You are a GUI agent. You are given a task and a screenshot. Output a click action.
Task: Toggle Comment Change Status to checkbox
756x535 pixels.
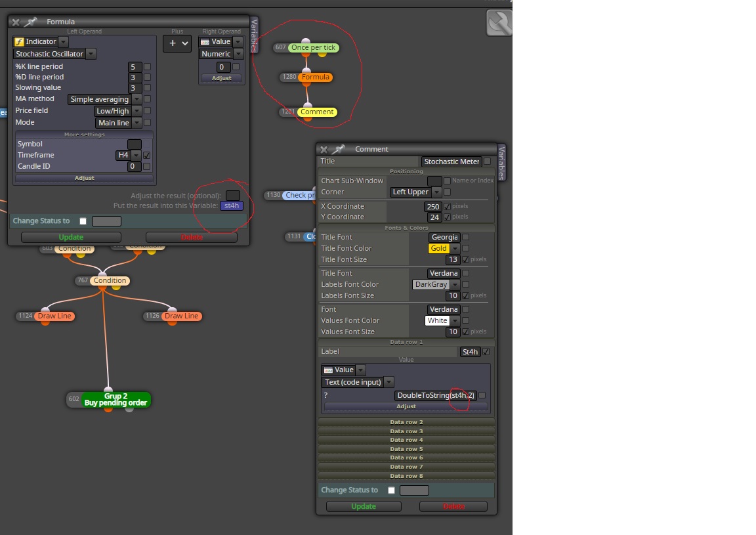392,490
